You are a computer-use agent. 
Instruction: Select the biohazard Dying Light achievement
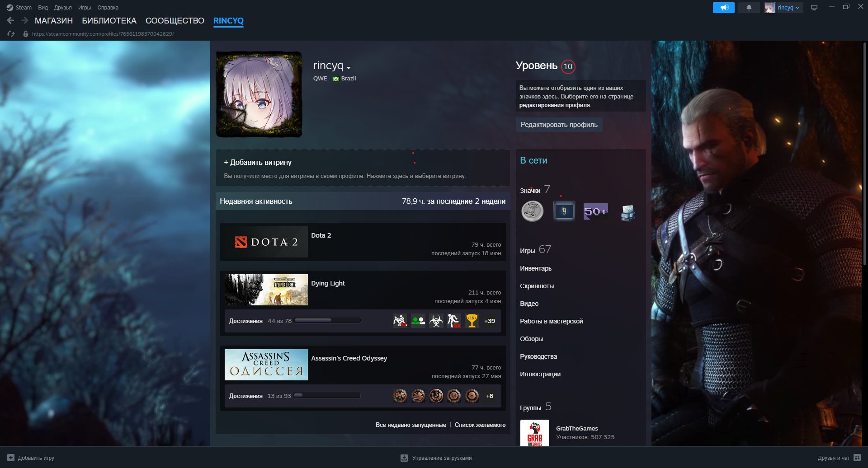pyautogui.click(x=436, y=321)
